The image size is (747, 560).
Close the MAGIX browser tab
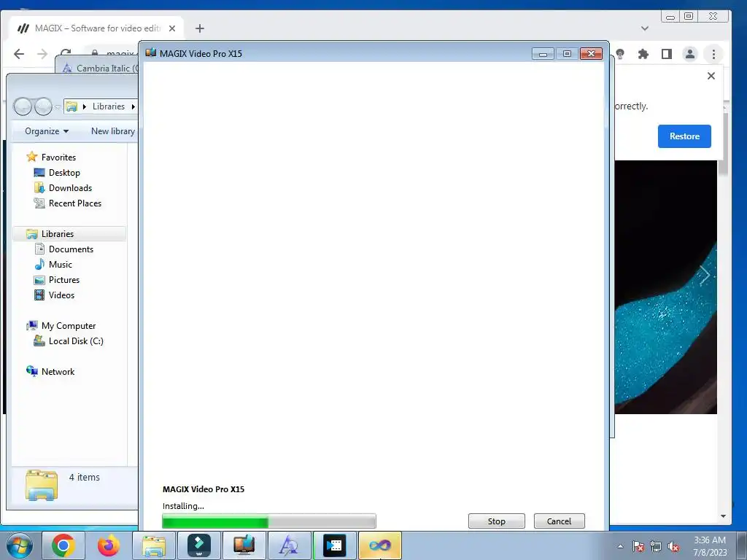tap(172, 28)
